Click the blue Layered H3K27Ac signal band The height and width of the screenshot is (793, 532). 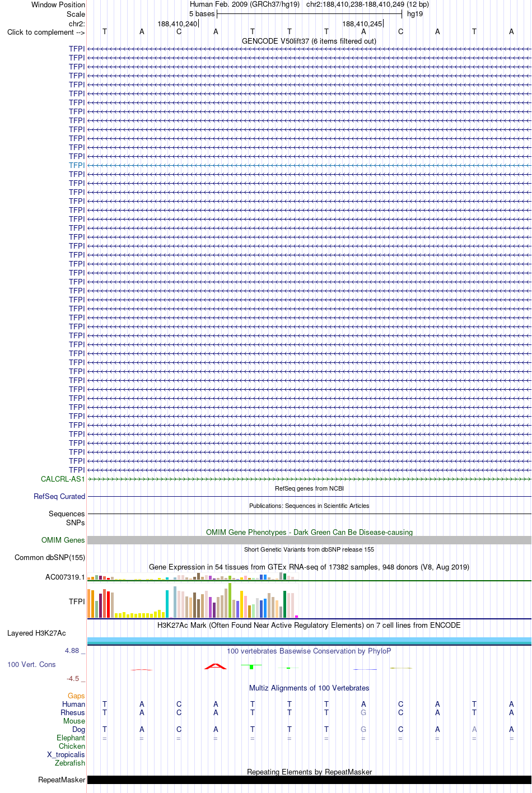pos(309,641)
